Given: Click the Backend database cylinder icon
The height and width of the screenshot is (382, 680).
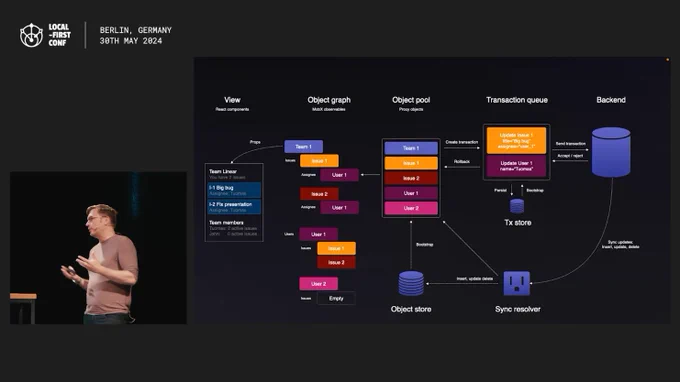Looking at the screenshot, I should [x=611, y=152].
